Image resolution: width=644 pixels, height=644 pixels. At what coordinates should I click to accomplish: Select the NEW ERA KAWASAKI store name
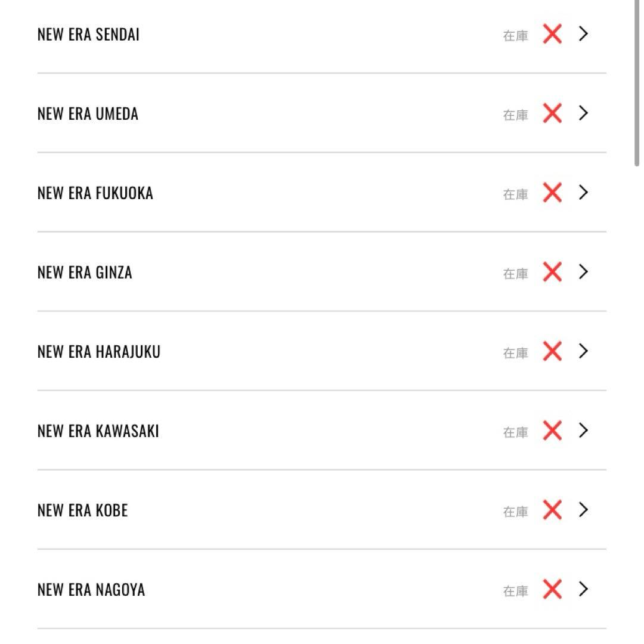tap(98, 431)
